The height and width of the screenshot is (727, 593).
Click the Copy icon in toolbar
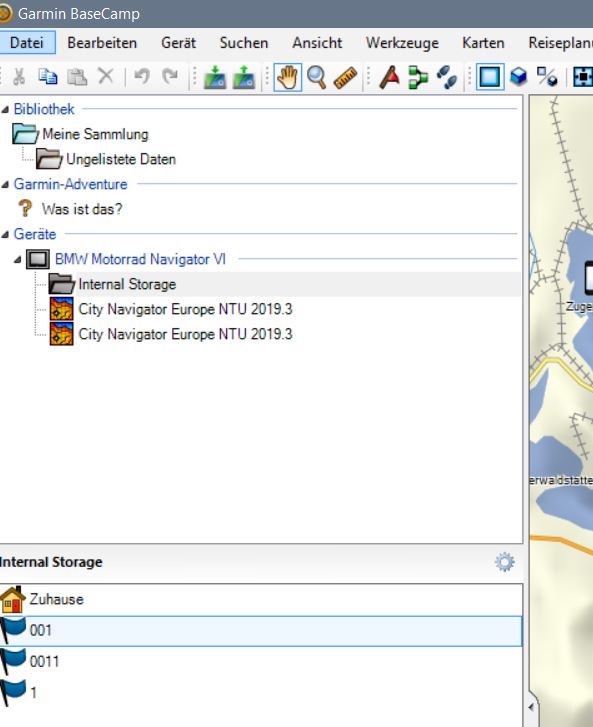[48, 77]
